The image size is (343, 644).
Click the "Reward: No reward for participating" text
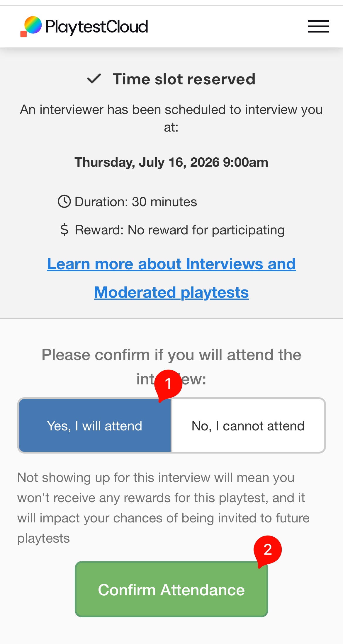point(180,230)
